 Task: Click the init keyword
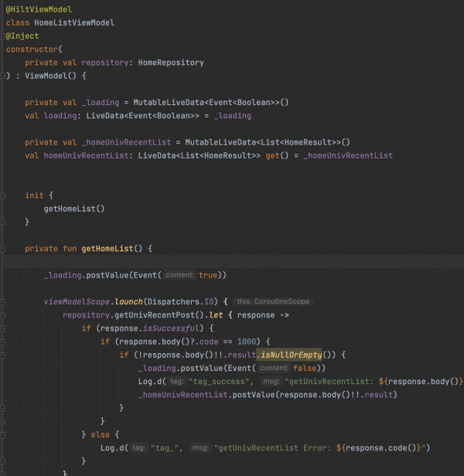(x=34, y=195)
